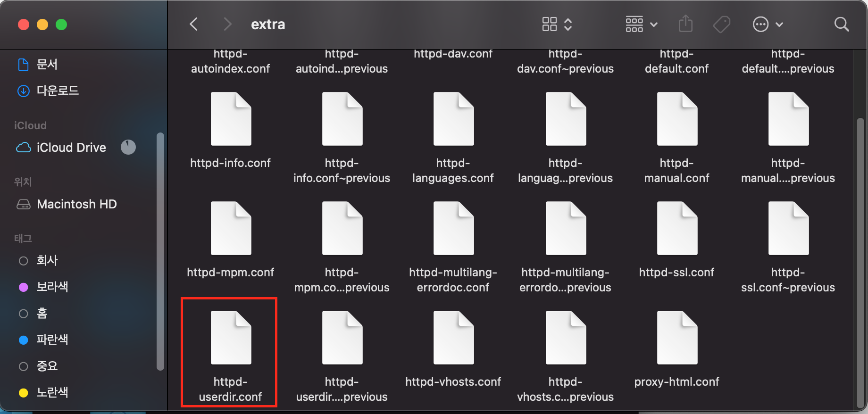868x414 pixels.
Task: Click the httpd-dav.conf~previous file name
Action: [x=566, y=61]
